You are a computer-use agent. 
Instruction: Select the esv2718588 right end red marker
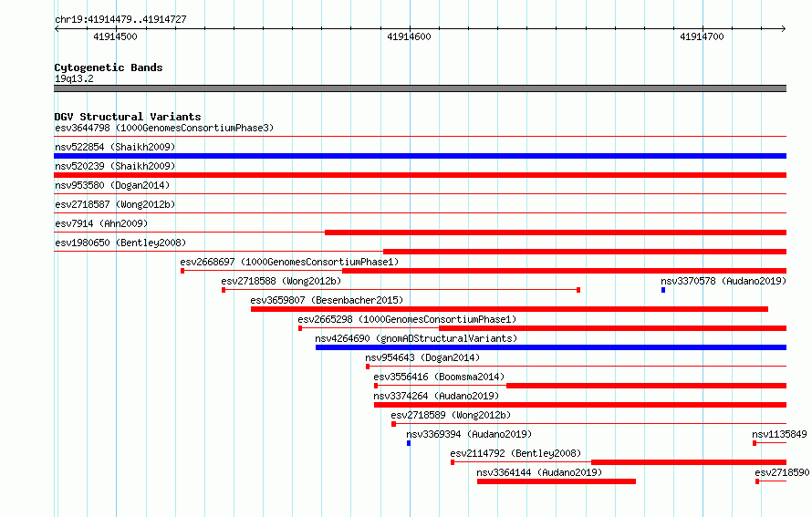coord(578,290)
